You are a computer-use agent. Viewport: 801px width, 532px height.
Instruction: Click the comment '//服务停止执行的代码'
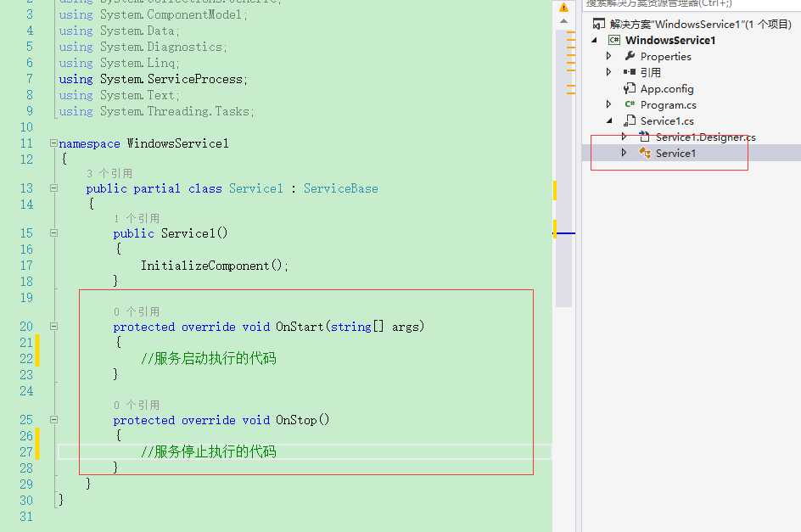tap(209, 451)
